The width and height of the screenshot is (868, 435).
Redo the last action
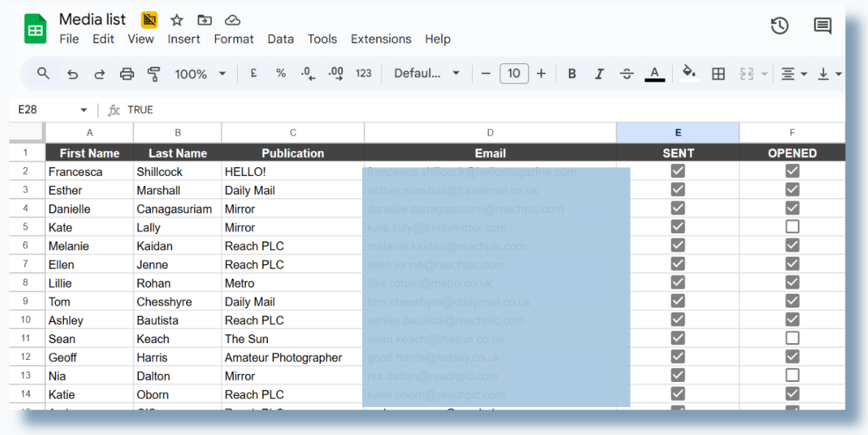99,74
